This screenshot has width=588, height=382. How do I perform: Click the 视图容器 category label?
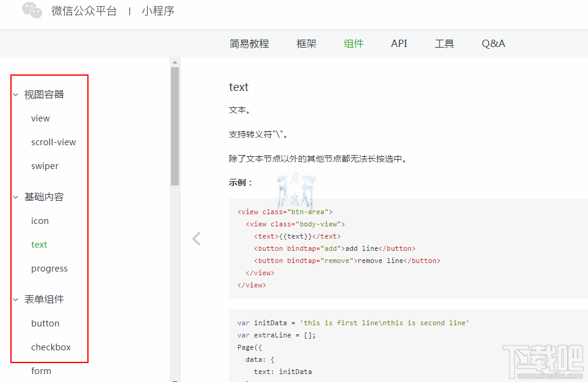click(x=44, y=95)
